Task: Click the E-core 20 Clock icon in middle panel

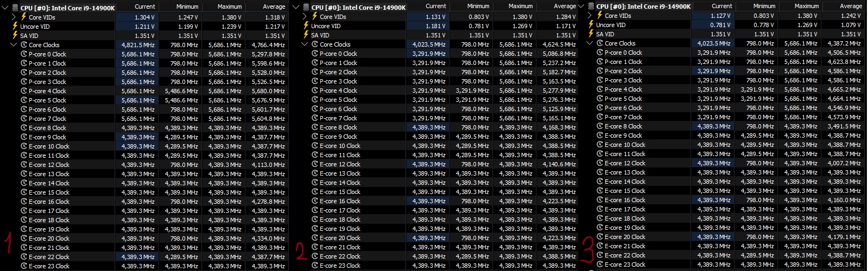Action: pos(315,238)
